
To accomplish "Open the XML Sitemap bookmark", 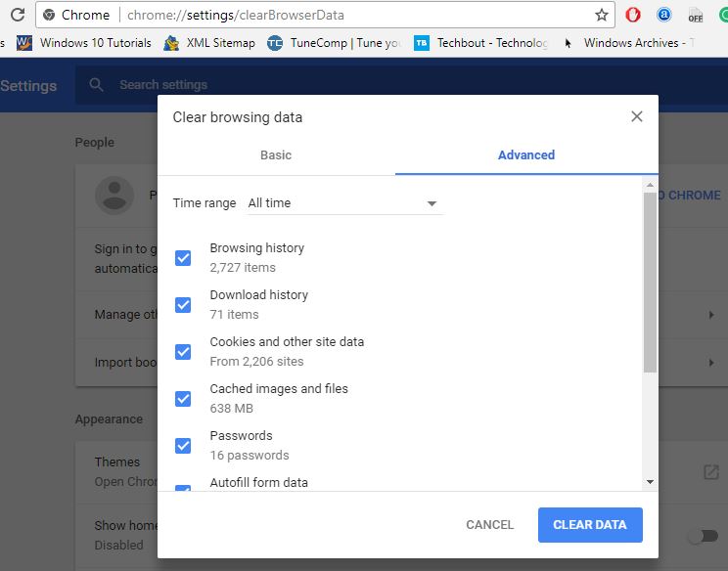I will 209,43.
